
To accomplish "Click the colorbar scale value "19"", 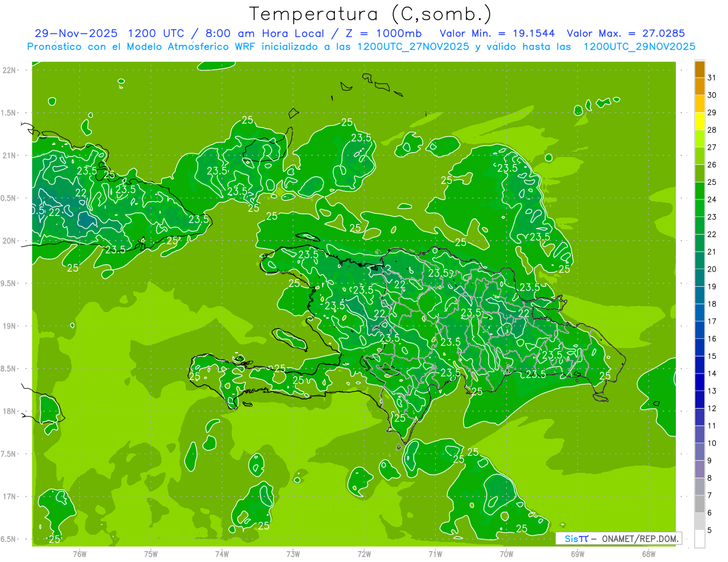I will coord(712,287).
